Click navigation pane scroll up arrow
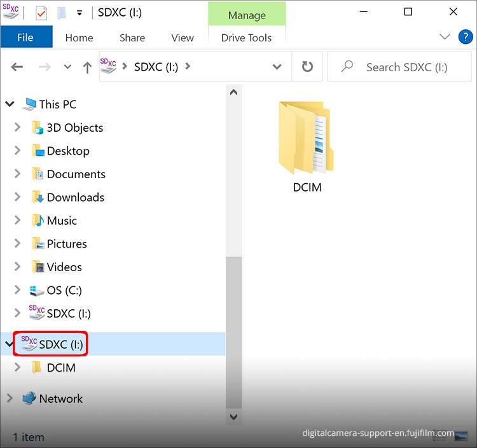The height and width of the screenshot is (448, 477). coord(233,92)
